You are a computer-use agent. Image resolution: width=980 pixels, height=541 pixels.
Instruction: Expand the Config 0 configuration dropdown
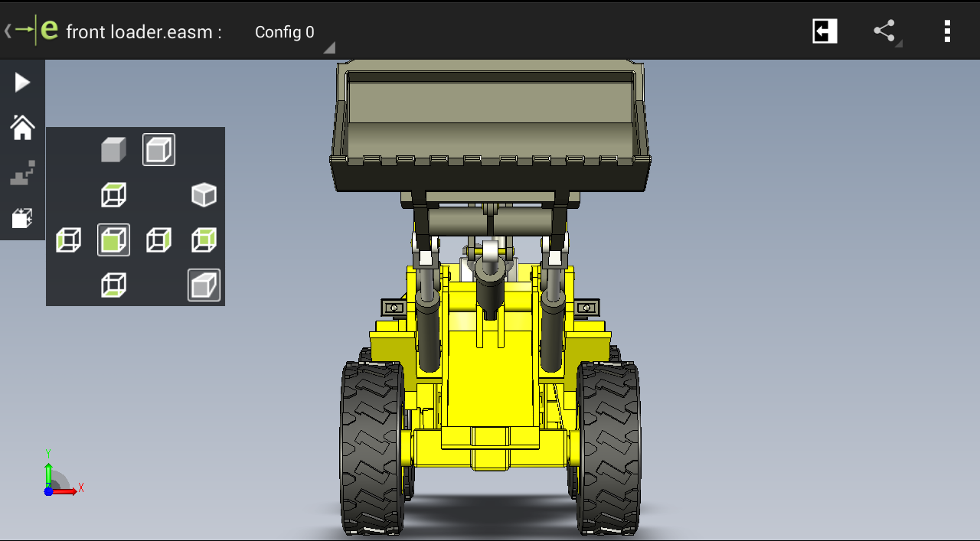(284, 32)
